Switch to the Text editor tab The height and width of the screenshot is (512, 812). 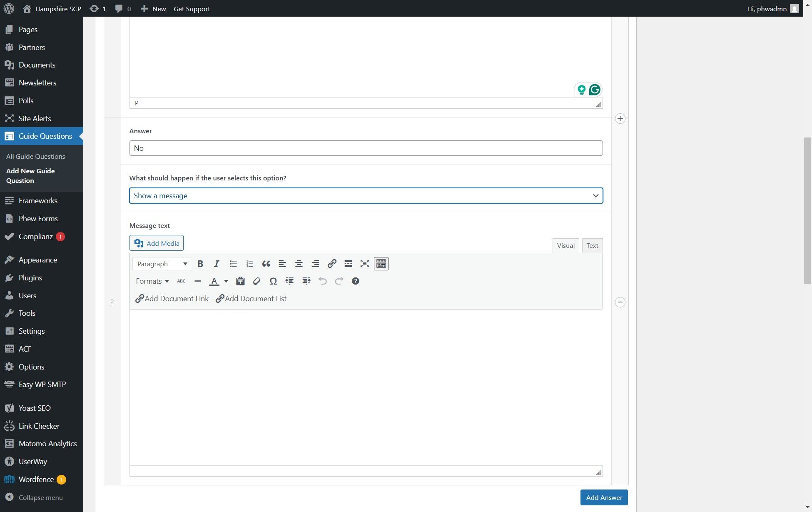pyautogui.click(x=592, y=246)
